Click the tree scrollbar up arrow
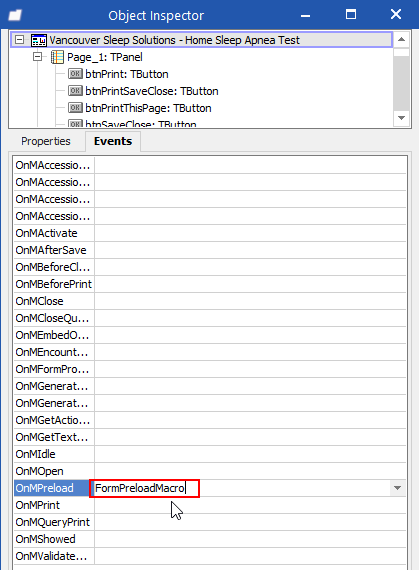 coord(402,39)
